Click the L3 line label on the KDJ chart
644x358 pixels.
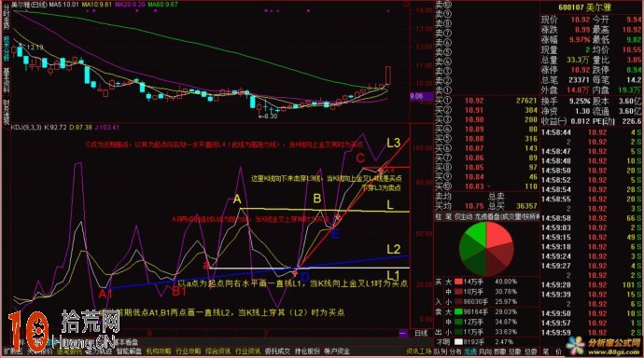394,143
